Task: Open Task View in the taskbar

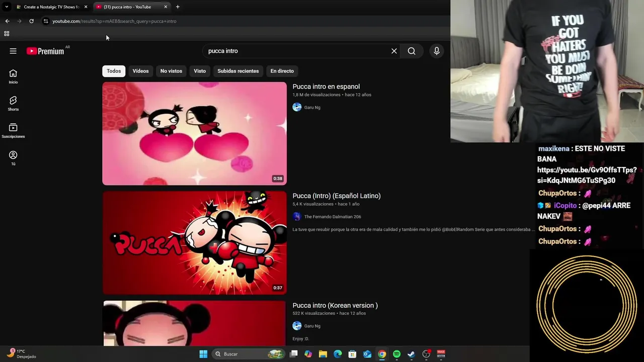Action: [x=294, y=354]
